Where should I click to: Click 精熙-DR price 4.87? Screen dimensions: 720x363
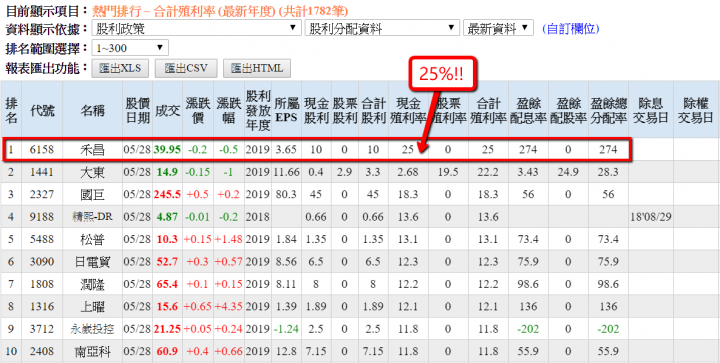pyautogui.click(x=167, y=217)
